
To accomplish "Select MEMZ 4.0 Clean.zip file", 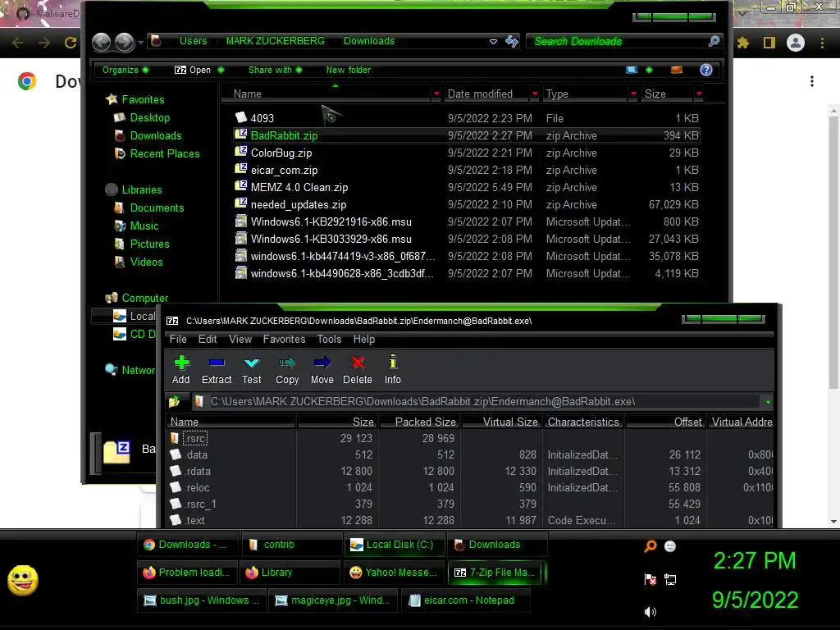I will tap(467, 187).
